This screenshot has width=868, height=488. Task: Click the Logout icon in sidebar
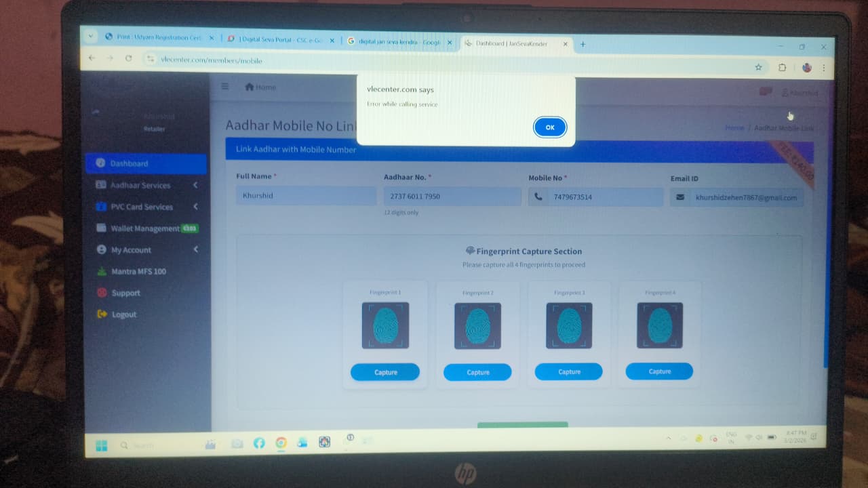coord(102,314)
